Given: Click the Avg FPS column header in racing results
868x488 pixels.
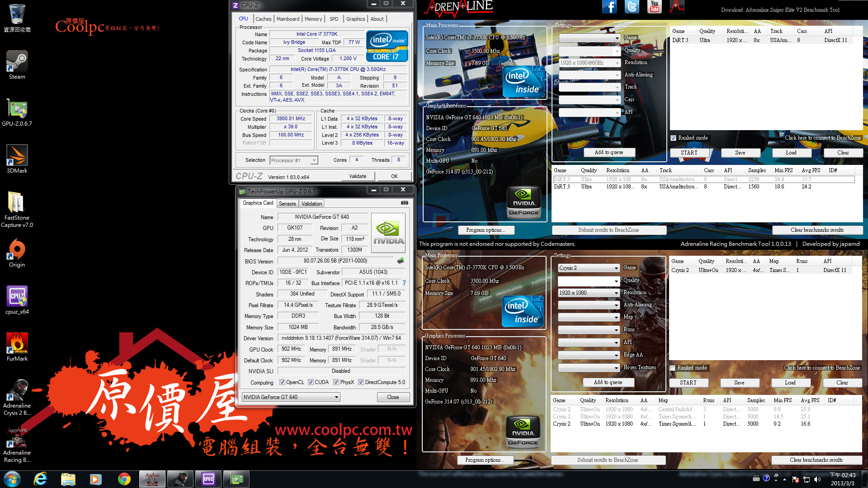Looking at the screenshot, I should click(811, 170).
